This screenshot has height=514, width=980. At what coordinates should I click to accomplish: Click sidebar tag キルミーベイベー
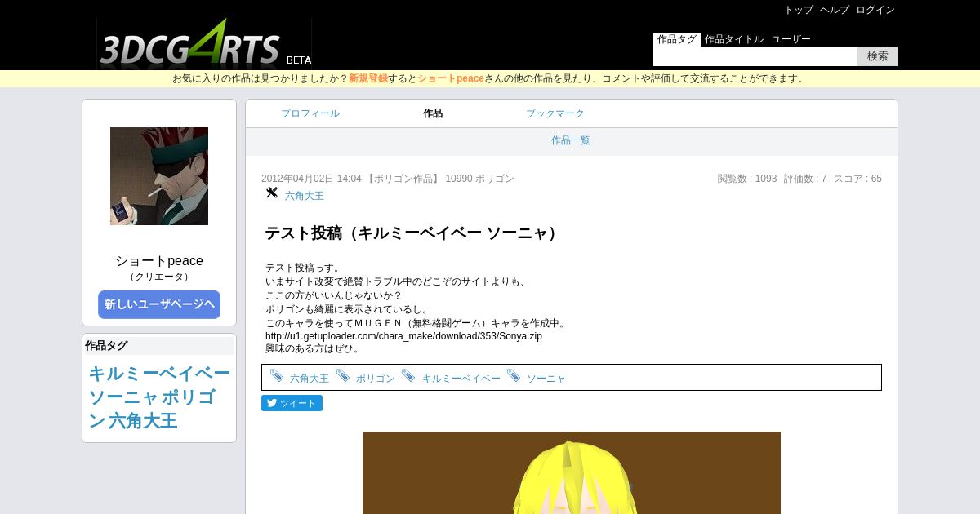[159, 374]
